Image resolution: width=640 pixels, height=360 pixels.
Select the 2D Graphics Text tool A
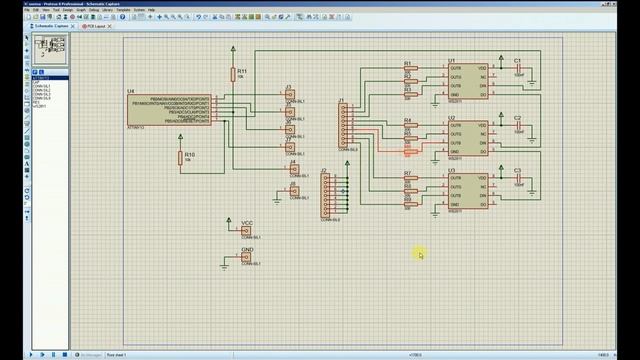coord(27,164)
